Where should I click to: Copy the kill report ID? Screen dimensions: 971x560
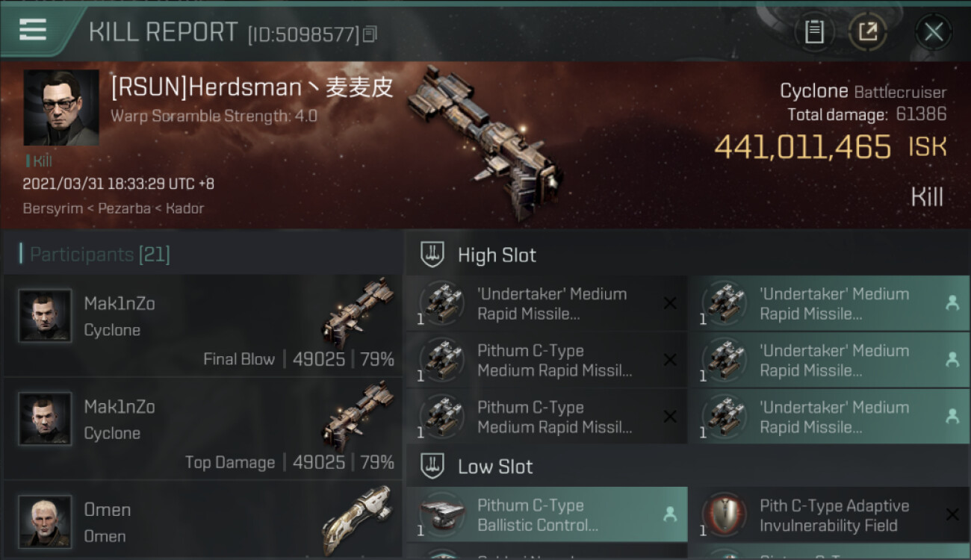[x=370, y=34]
